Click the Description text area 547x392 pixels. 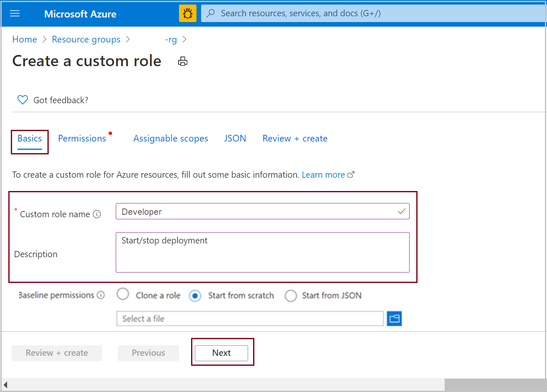click(x=262, y=252)
